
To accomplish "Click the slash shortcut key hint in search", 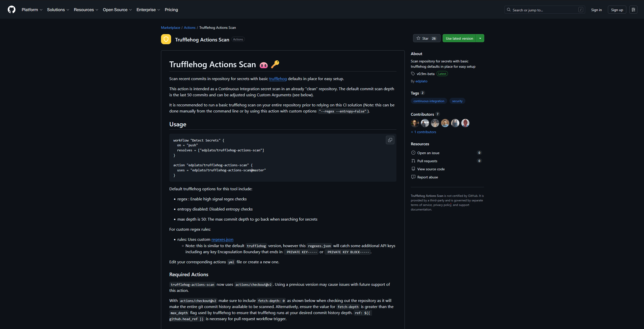I will (581, 10).
